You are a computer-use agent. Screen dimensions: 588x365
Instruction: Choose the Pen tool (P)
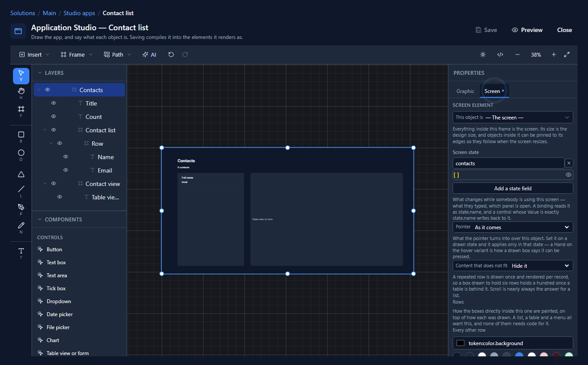(21, 209)
